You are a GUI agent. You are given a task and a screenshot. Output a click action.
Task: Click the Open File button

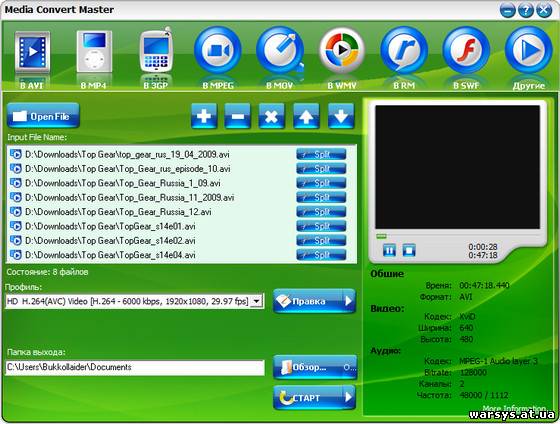point(43,116)
